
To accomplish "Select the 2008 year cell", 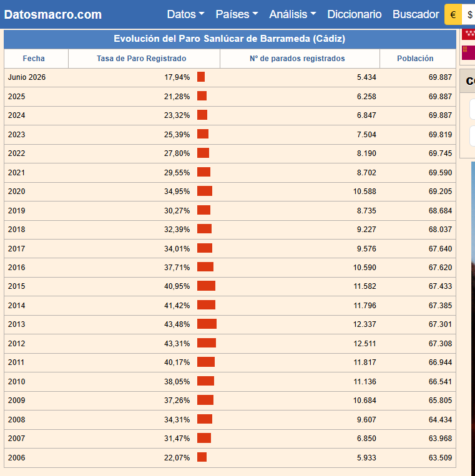I will [16, 419].
